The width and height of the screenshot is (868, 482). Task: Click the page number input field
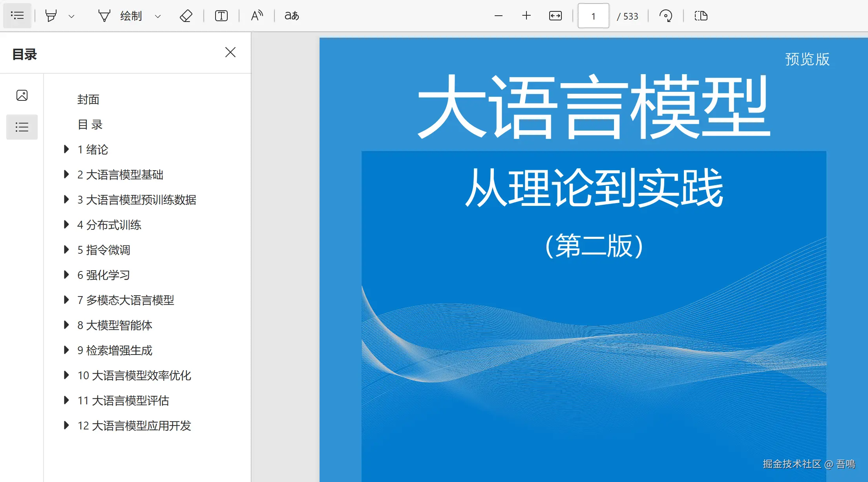[x=593, y=16]
